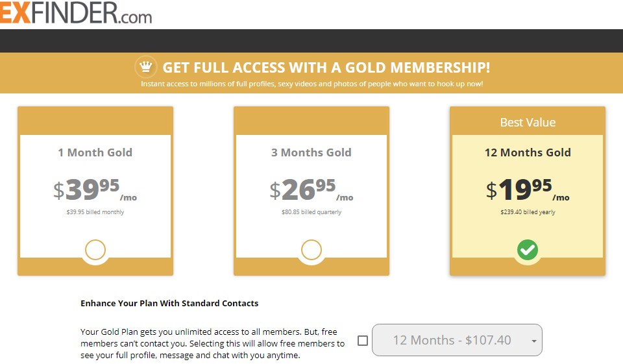Click the Best Value card header
Image resolution: width=623 pixels, height=364 pixels.
click(528, 122)
